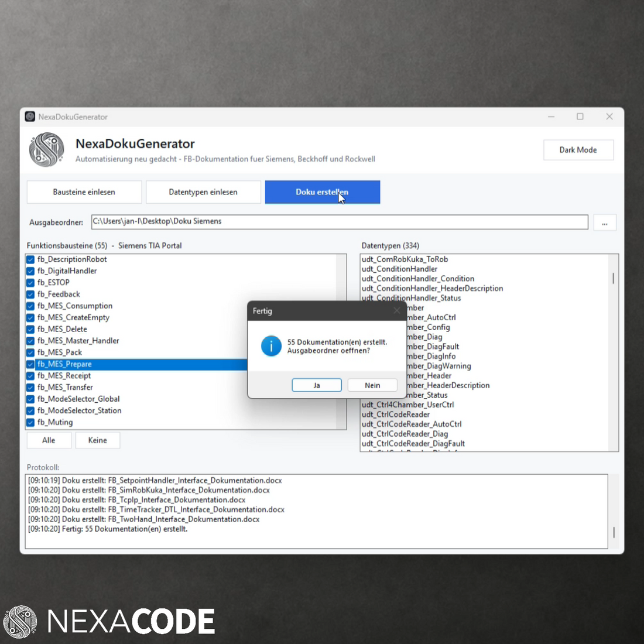644x644 pixels.
Task: Uncheck fb_MES_Prepare checkbox
Action: coord(30,364)
